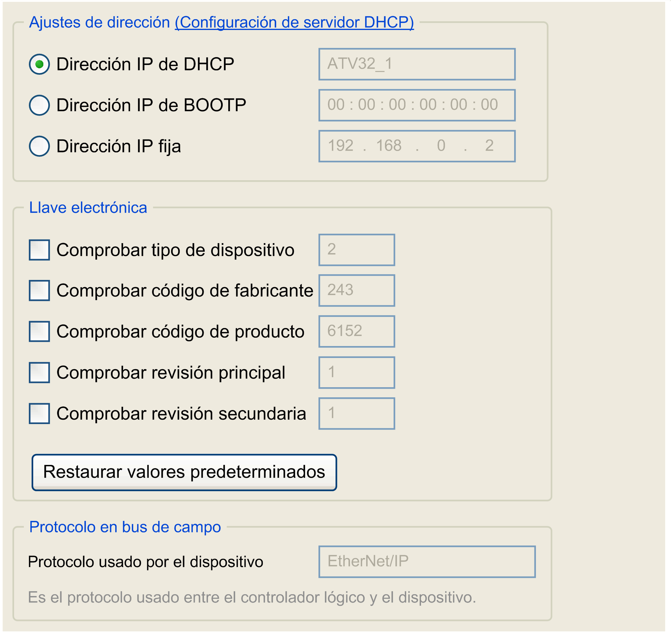Click the DHCP device name field ATV32_1
Screen dimensions: 672x635
(x=417, y=64)
